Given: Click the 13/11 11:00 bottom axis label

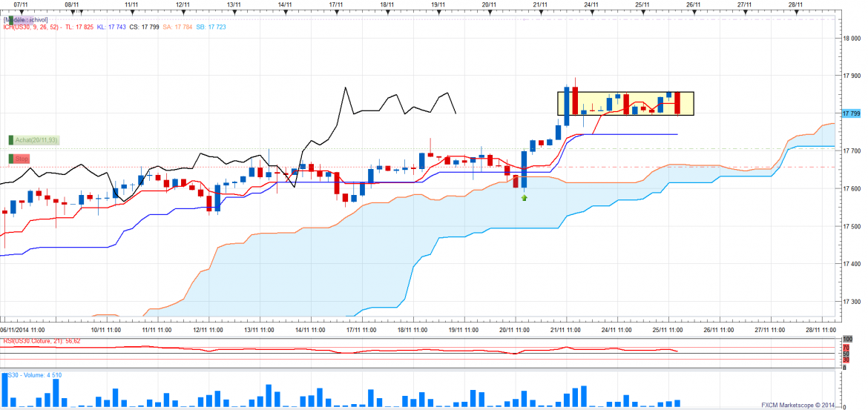Looking at the screenshot, I should [260, 328].
